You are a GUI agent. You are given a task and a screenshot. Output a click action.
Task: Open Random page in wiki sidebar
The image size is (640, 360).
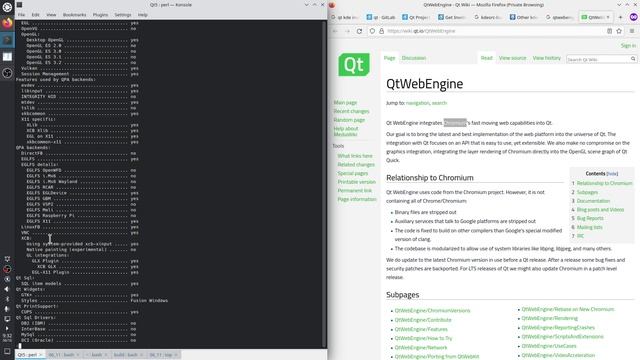point(349,120)
